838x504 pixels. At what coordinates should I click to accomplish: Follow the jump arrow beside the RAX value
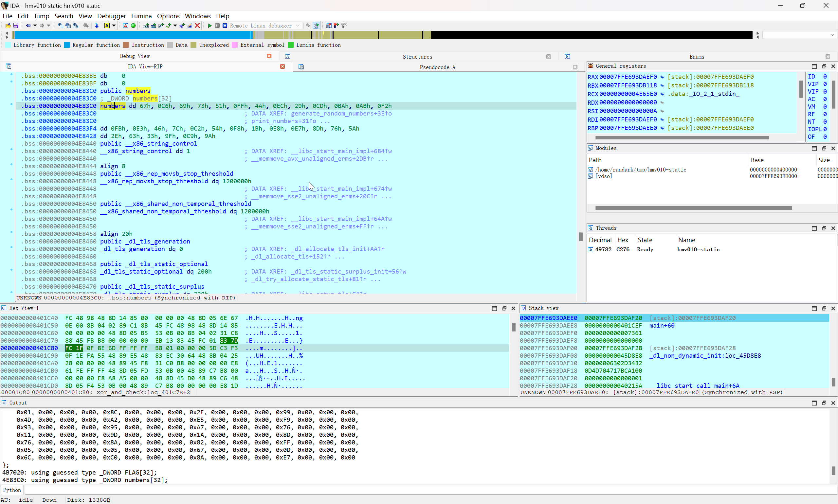[x=662, y=77]
